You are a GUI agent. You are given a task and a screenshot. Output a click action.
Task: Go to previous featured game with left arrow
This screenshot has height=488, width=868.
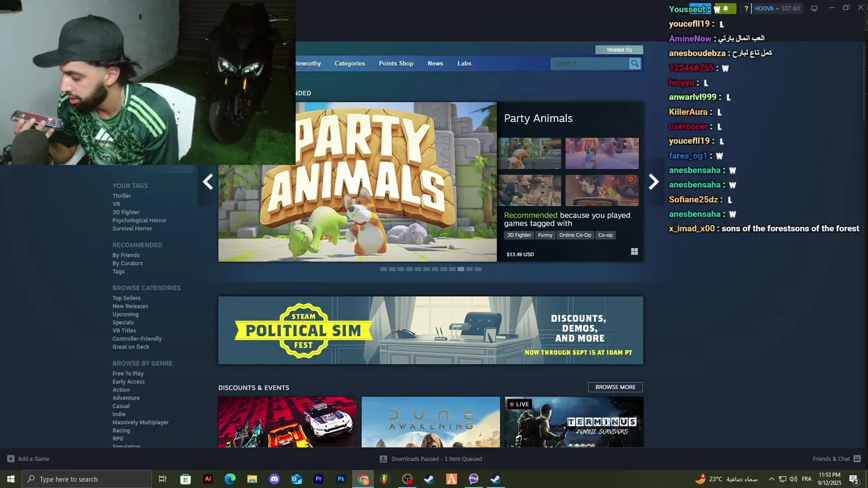[208, 182]
